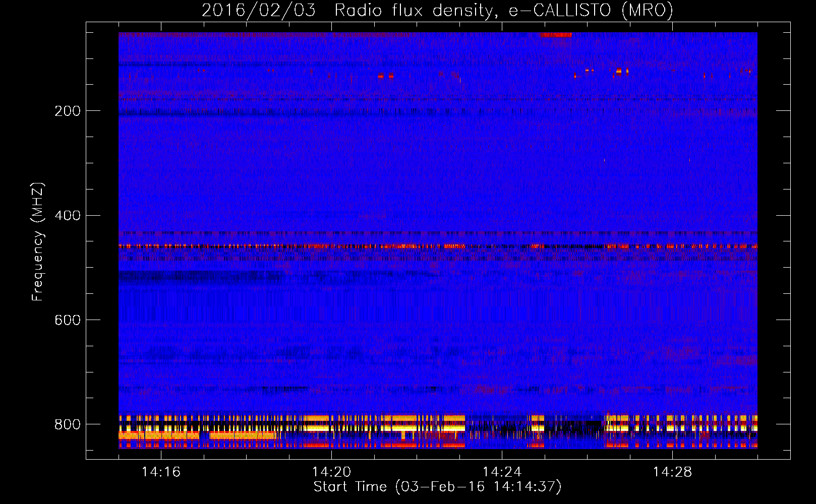Click the 14:20 time tick label

[331, 472]
